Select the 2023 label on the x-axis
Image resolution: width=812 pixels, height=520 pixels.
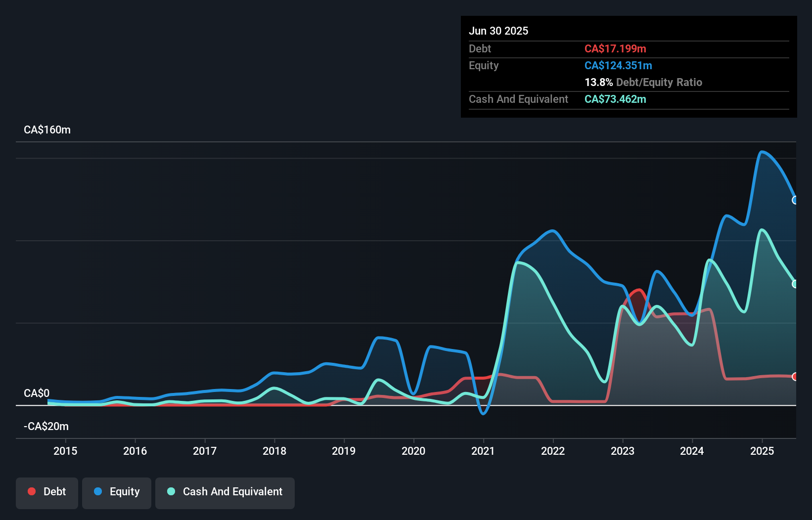tap(623, 451)
